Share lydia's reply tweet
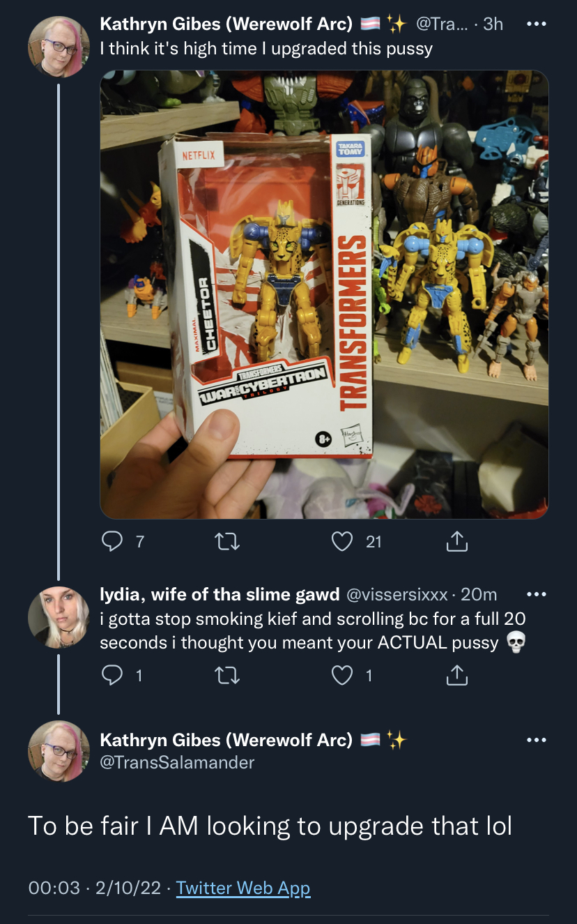This screenshot has height=924, width=577. pos(456,675)
